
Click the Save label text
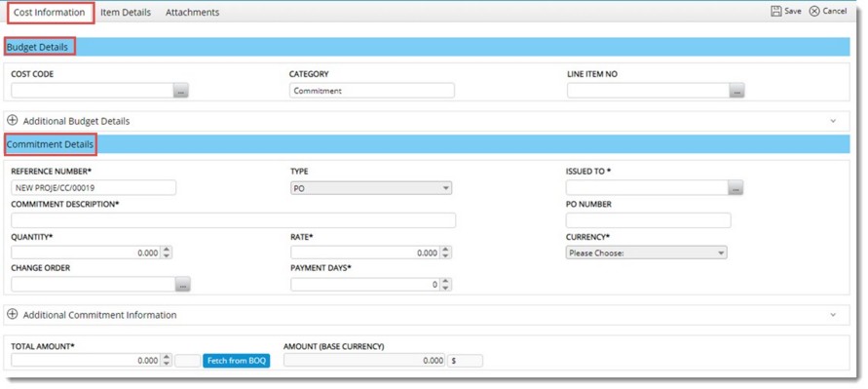click(x=793, y=11)
